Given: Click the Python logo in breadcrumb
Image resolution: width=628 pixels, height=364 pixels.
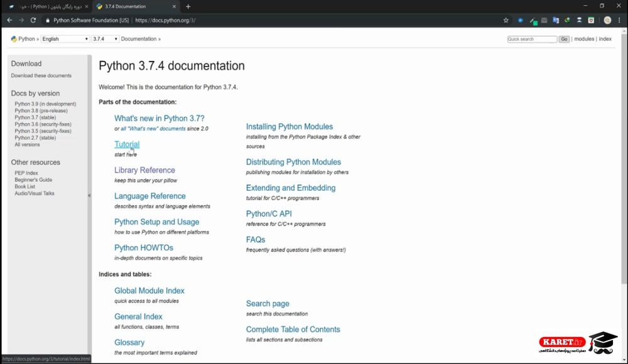Looking at the screenshot, I should point(14,39).
